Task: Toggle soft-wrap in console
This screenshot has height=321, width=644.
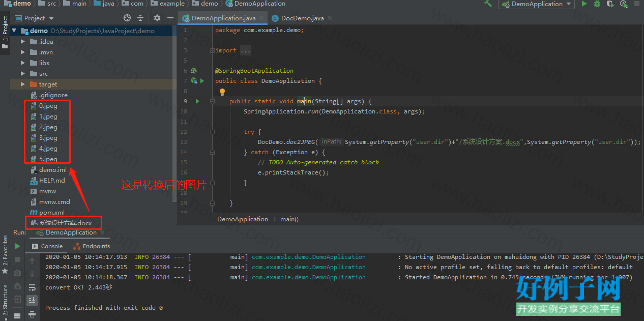Action: point(32,287)
